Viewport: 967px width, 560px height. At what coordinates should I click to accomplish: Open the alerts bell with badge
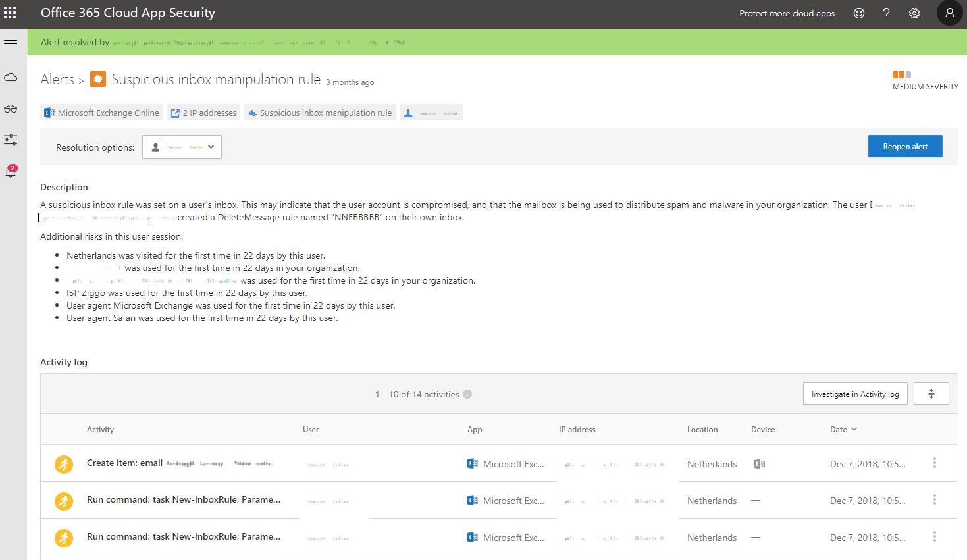[11, 171]
